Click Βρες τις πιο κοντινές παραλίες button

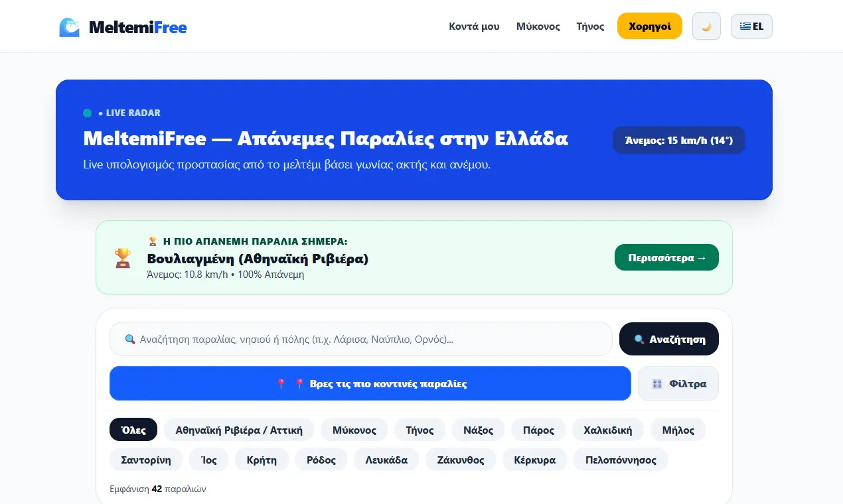[370, 383]
